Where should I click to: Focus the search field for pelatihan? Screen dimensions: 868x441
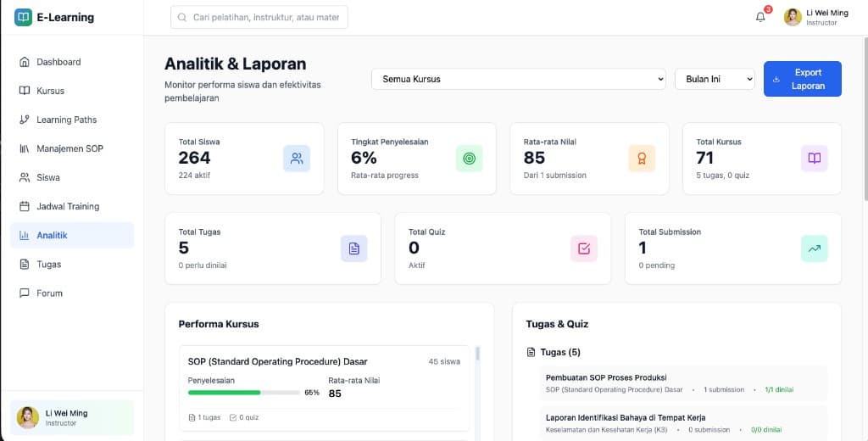pyautogui.click(x=259, y=17)
